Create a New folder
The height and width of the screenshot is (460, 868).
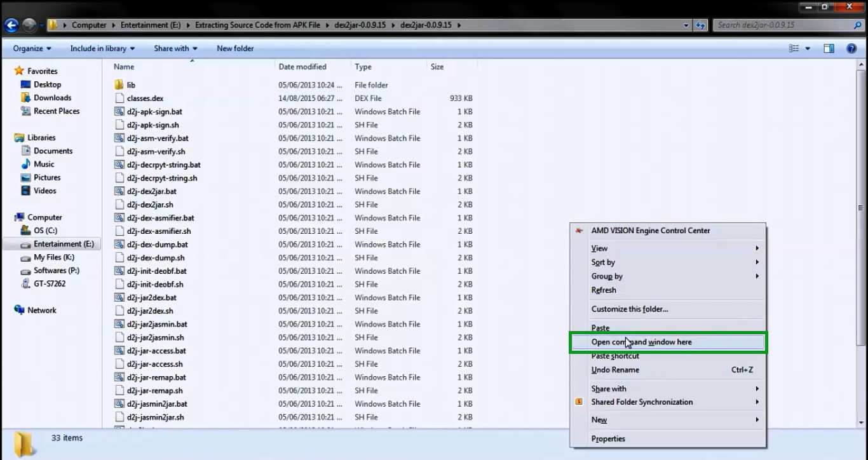click(x=235, y=48)
